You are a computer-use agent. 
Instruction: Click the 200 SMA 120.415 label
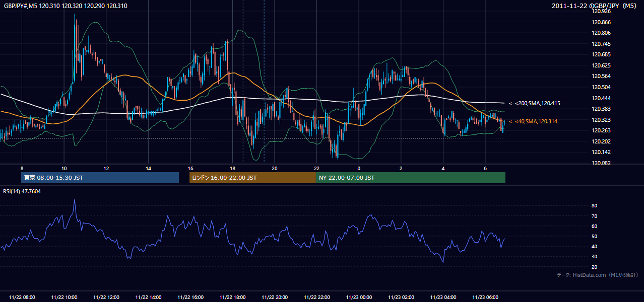coord(535,103)
